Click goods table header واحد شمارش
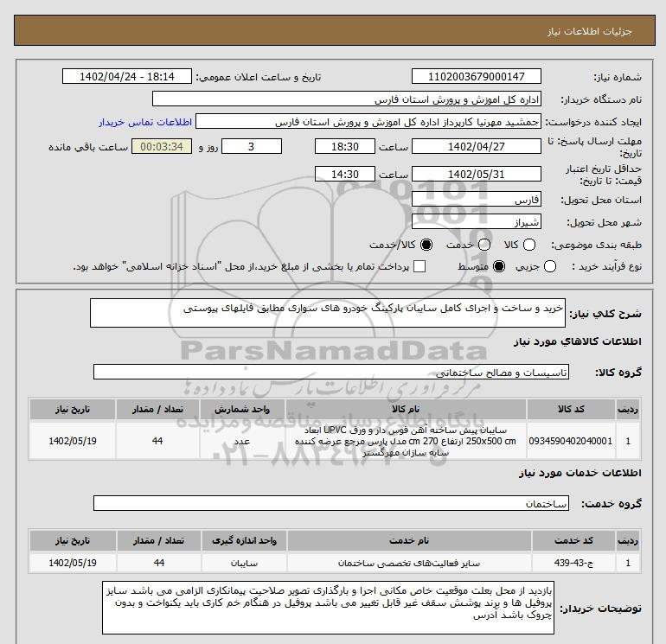 click(242, 409)
